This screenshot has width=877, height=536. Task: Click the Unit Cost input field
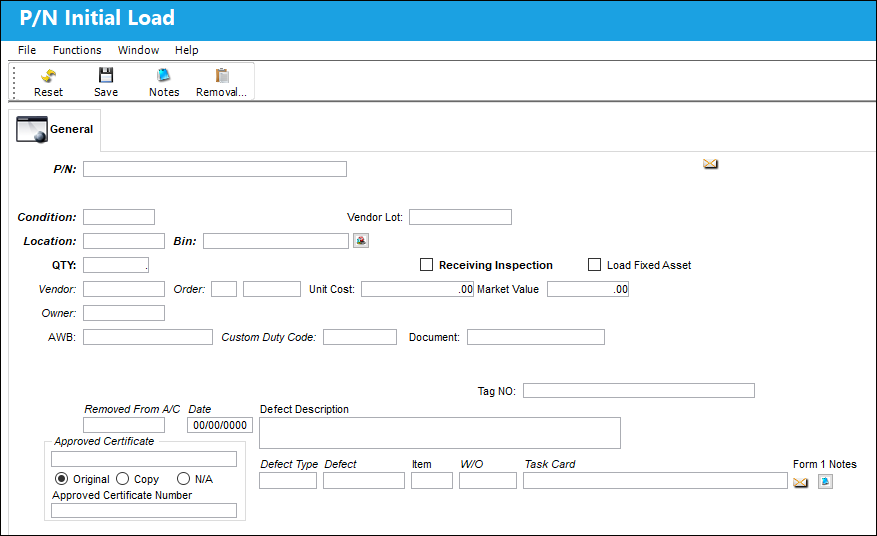coord(417,289)
